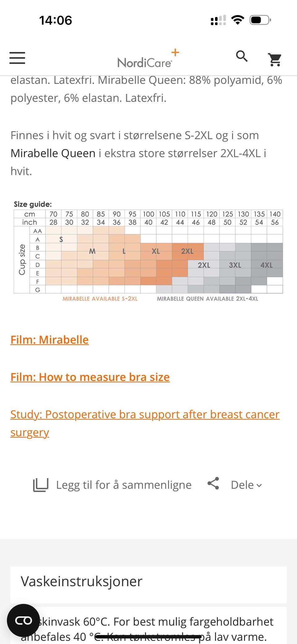Tap the Wi-Fi status icon

(x=238, y=20)
